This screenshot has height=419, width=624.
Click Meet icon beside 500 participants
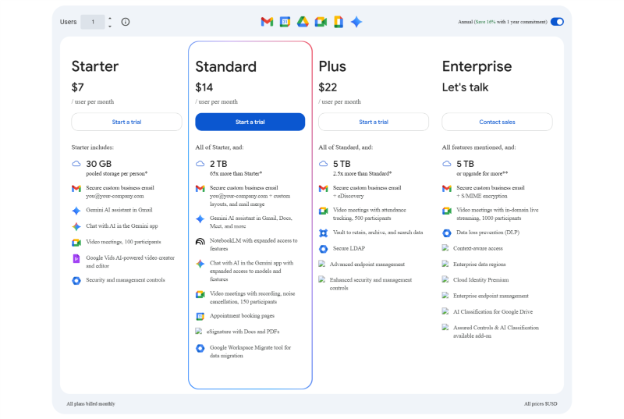(x=323, y=210)
